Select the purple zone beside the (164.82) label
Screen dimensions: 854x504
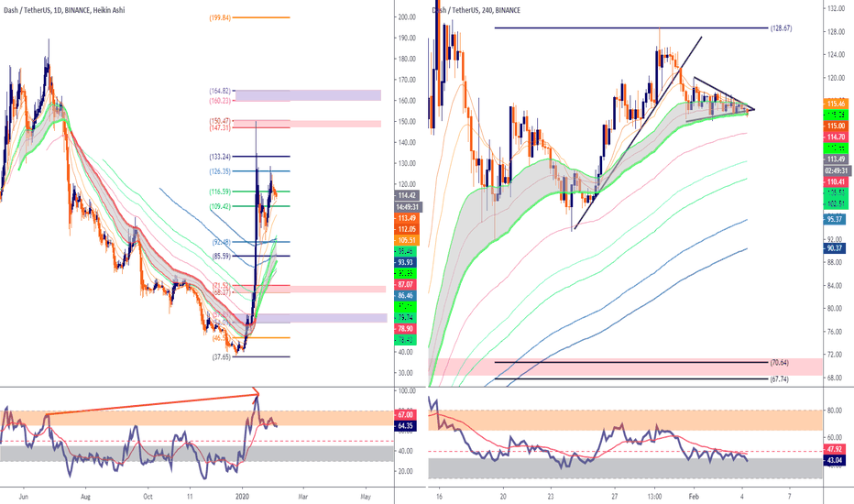pos(308,95)
